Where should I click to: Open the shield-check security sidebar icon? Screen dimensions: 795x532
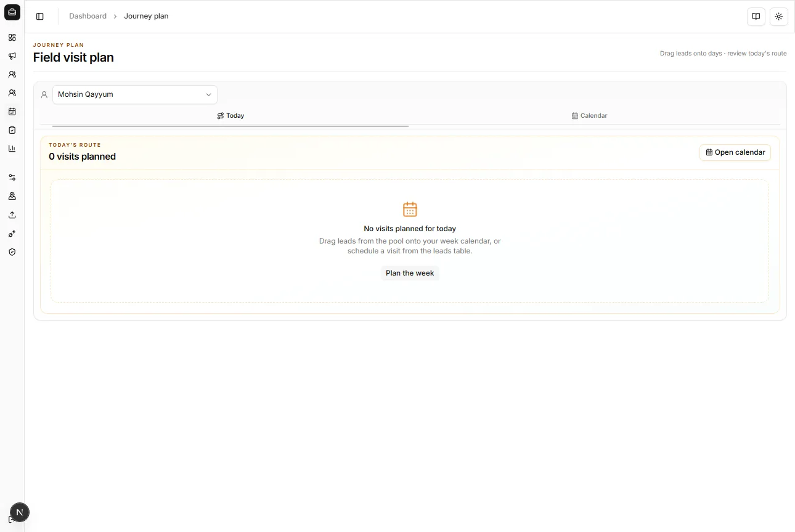(x=12, y=252)
